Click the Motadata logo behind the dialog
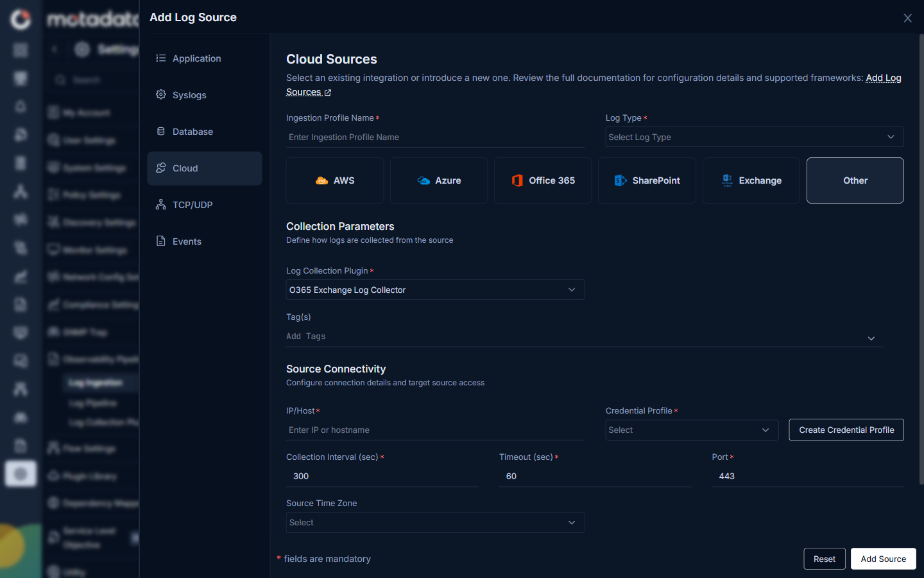The width and height of the screenshot is (924, 578). [x=92, y=19]
